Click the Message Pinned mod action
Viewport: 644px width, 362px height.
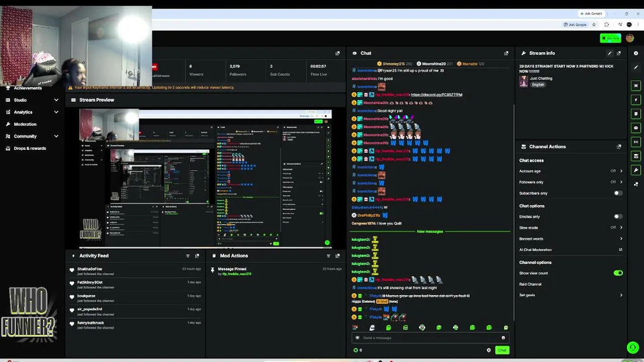click(277, 271)
